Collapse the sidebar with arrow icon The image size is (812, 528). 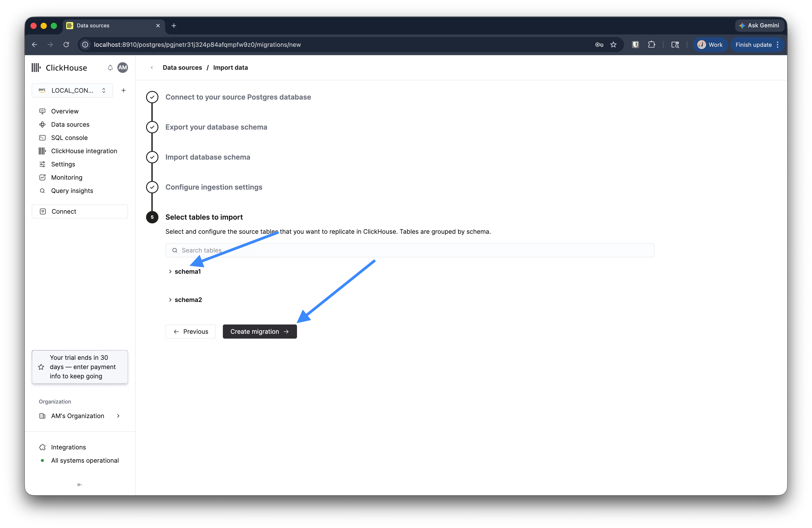pyautogui.click(x=79, y=485)
